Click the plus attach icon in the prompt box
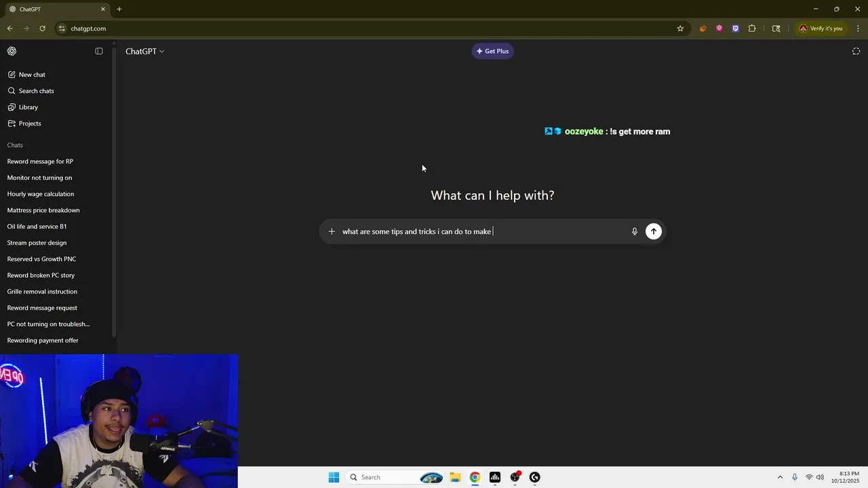The width and height of the screenshot is (868, 488). point(332,232)
